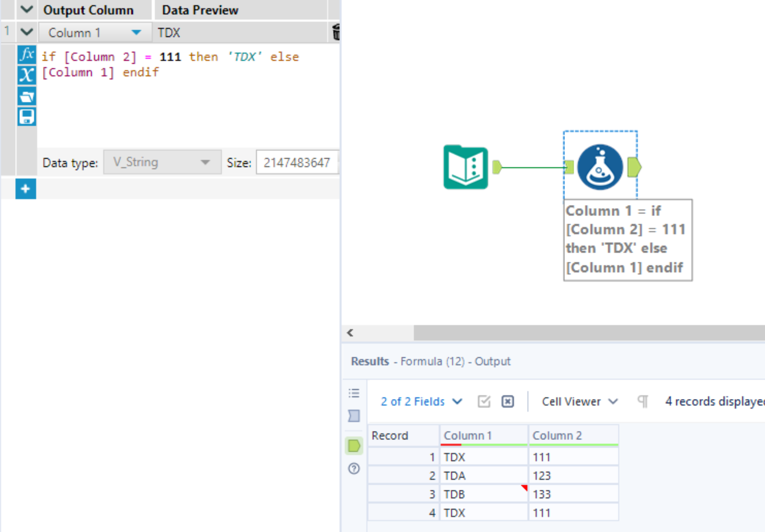This screenshot has width=765, height=532.
Task: Click the canvas horizontal scrollbar thumb
Action: coord(589,333)
